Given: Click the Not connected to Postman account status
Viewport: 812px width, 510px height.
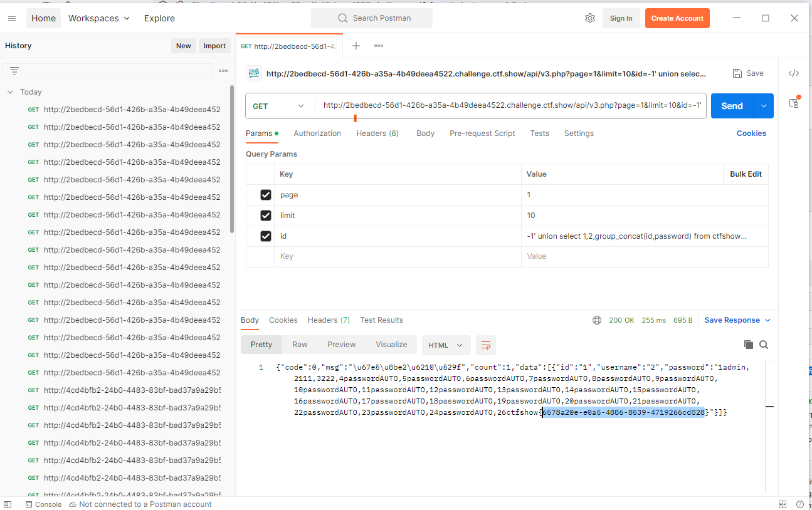Looking at the screenshot, I should [x=140, y=504].
